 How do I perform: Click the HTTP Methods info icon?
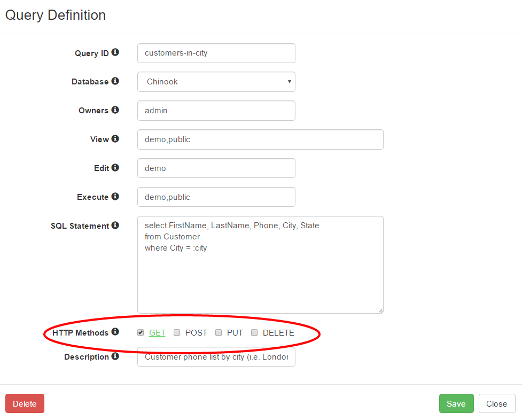coord(115,331)
